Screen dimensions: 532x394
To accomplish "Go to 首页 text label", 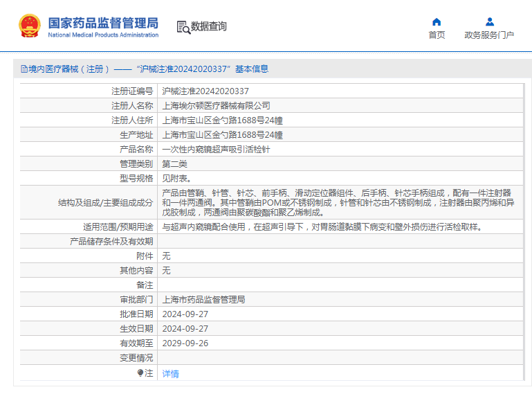I will 437,35.
